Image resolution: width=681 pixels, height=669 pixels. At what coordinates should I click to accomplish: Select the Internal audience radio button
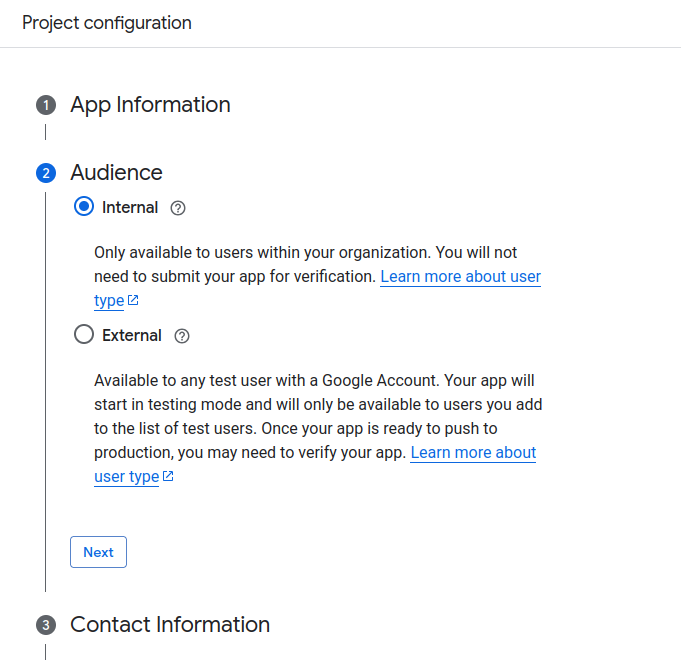[84, 206]
